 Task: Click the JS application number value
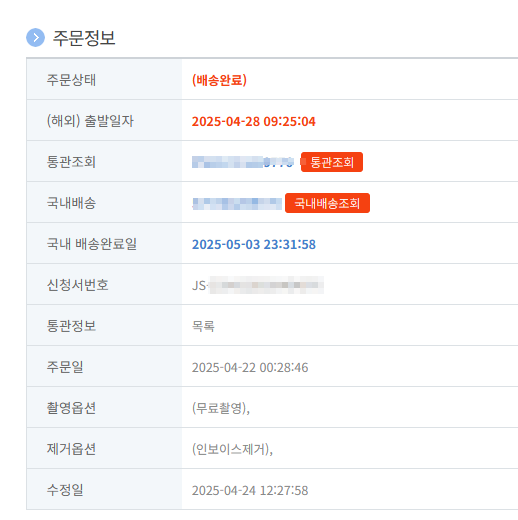tap(258, 285)
